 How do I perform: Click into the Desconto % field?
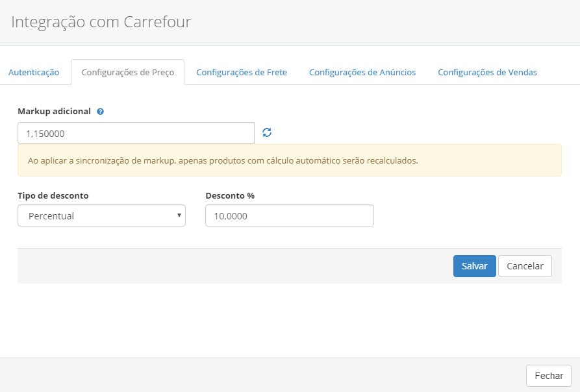[290, 215]
